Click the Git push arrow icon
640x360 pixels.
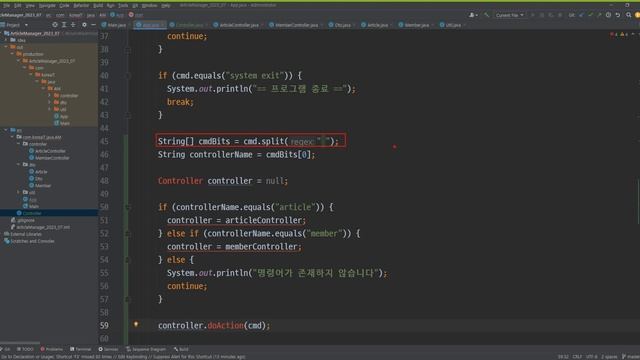pos(599,15)
